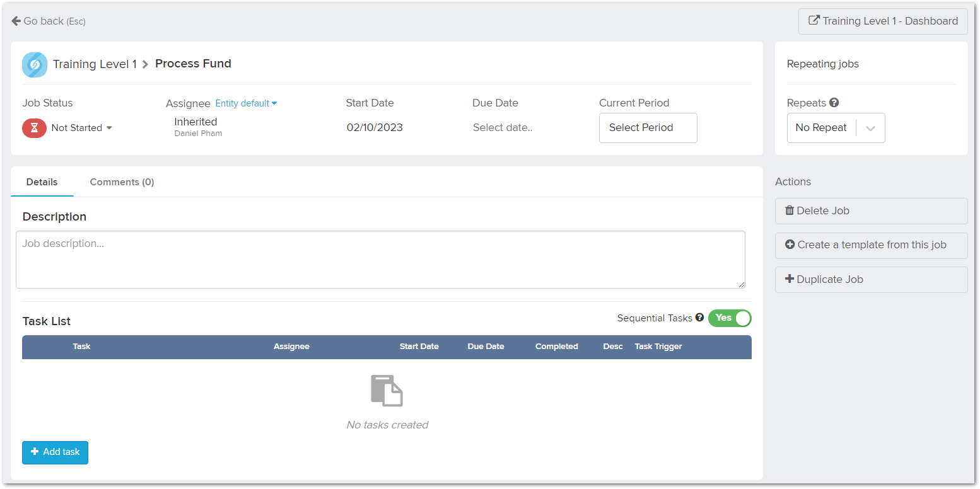Click the empty task list document icon
Image resolution: width=980 pixels, height=489 pixels.
click(x=387, y=391)
